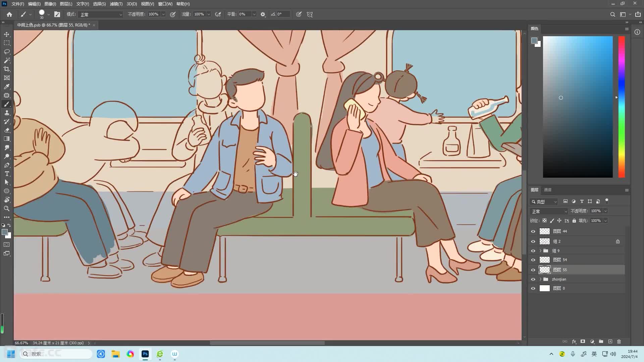Open opacity 100% dropdown in options bar

pos(163,14)
